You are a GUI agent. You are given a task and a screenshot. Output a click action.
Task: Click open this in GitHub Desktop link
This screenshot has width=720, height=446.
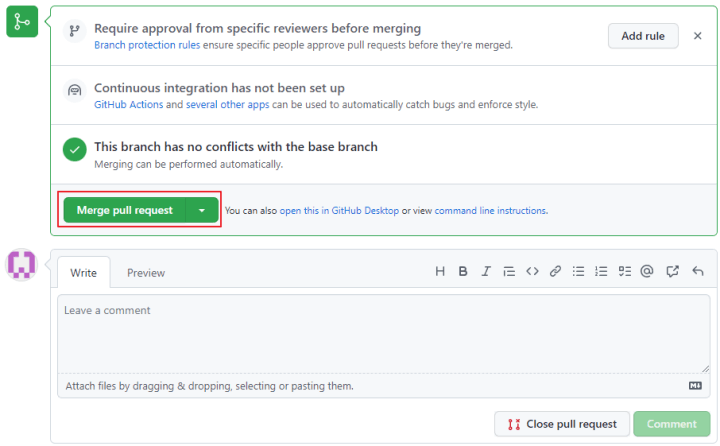(x=339, y=211)
